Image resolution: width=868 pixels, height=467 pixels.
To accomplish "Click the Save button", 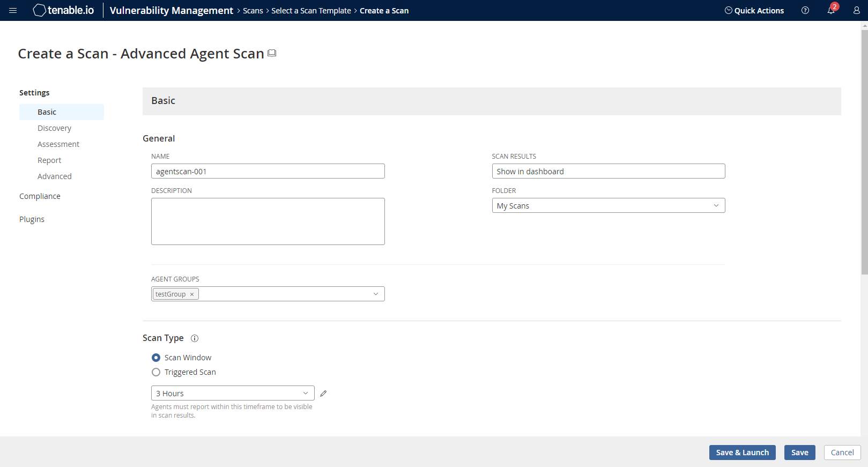I will [x=799, y=453].
